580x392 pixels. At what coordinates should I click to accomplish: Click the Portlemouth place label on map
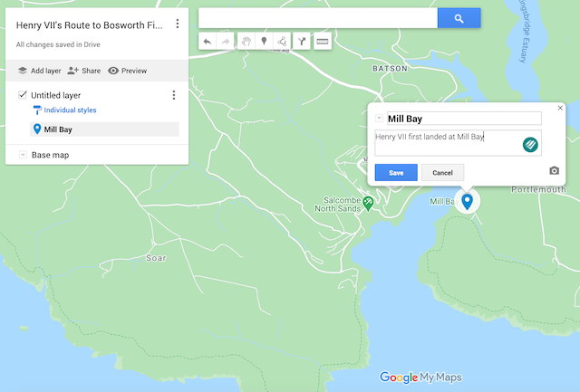(538, 189)
